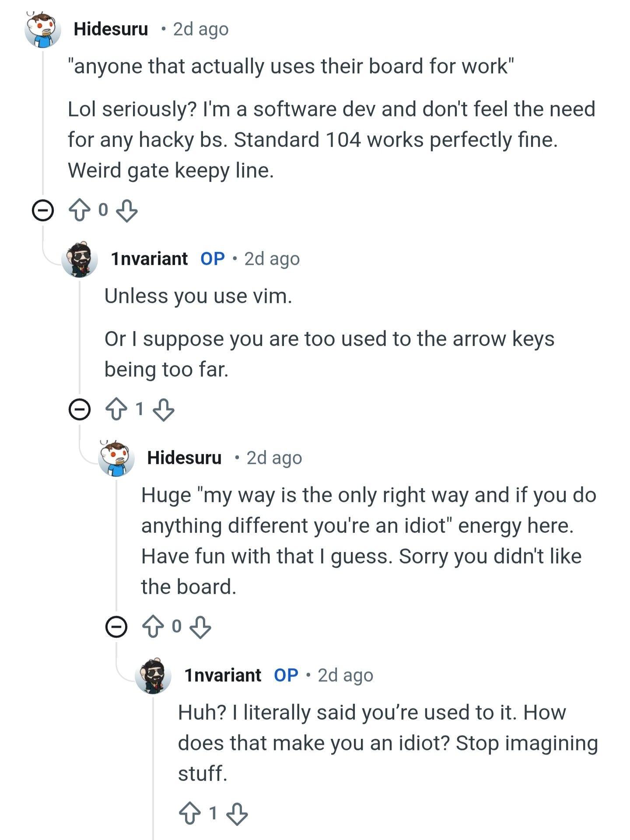This screenshot has height=840, width=630.
Task: Open Hidesuru's username on the "Huge my way" reply
Action: click(184, 458)
